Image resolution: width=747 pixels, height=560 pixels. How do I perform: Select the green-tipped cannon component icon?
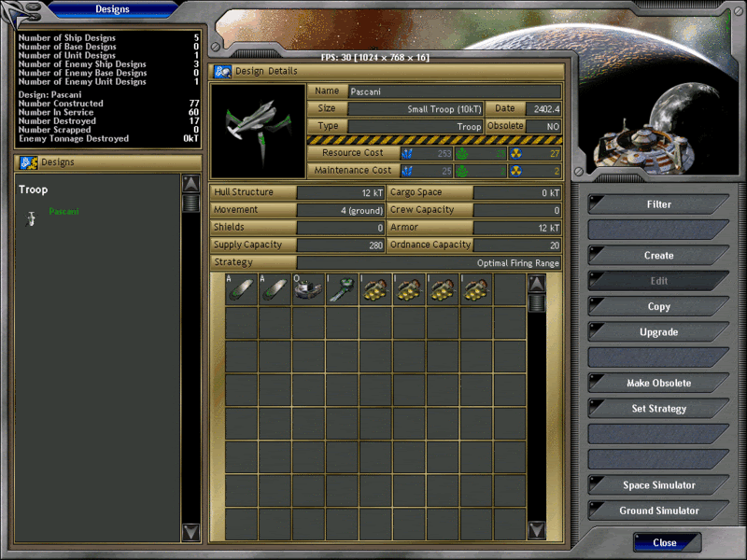pos(342,289)
